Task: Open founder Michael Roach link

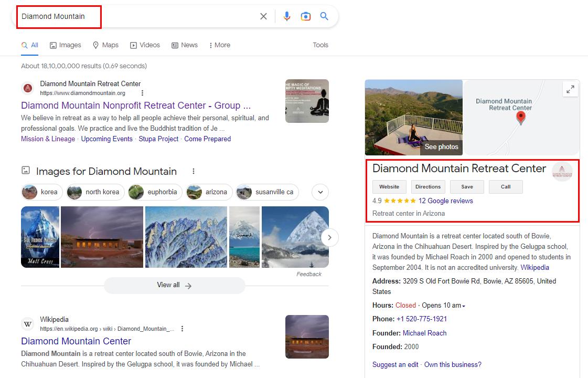Action: pos(424,333)
